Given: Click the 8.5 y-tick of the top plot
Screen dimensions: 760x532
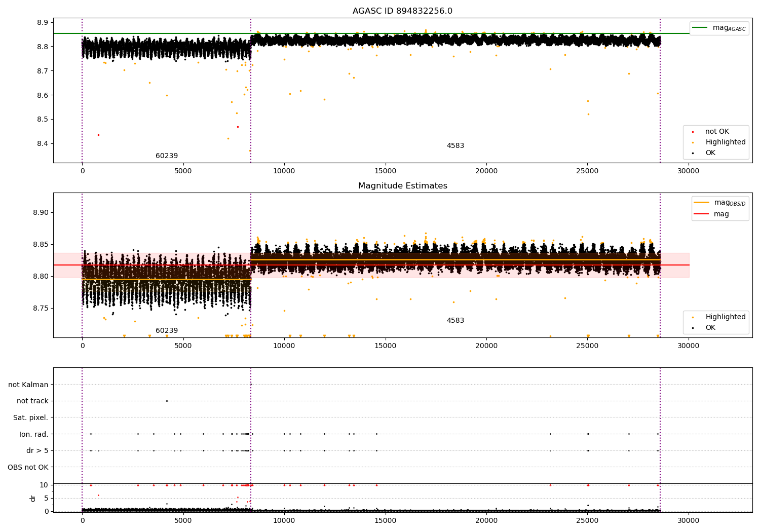Looking at the screenshot, I should (x=43, y=120).
